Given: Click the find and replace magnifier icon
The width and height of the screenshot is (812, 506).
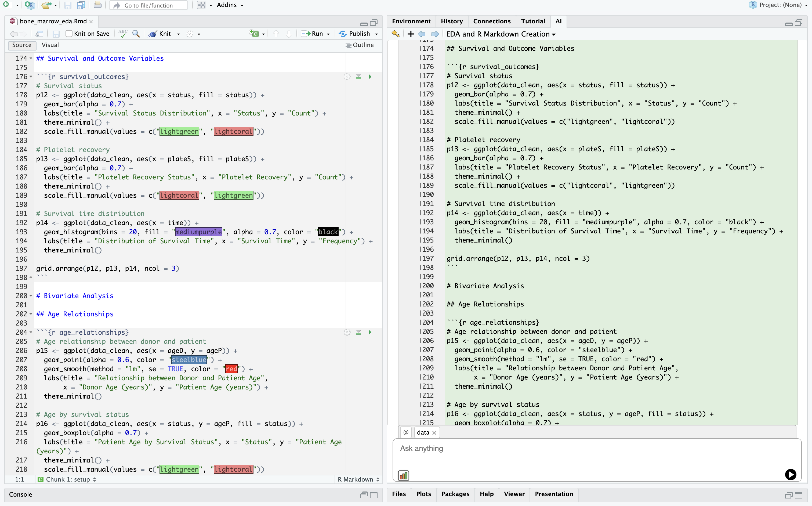Looking at the screenshot, I should click(136, 34).
